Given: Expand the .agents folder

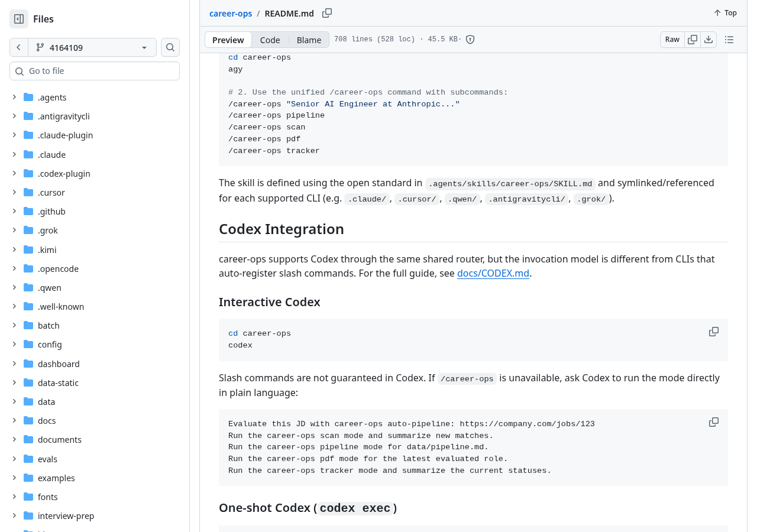Looking at the screenshot, I should tap(14, 97).
